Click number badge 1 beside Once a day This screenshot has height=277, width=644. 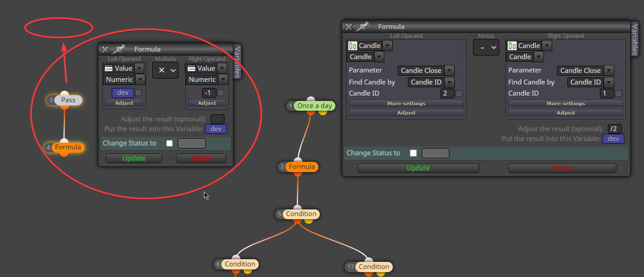click(290, 106)
